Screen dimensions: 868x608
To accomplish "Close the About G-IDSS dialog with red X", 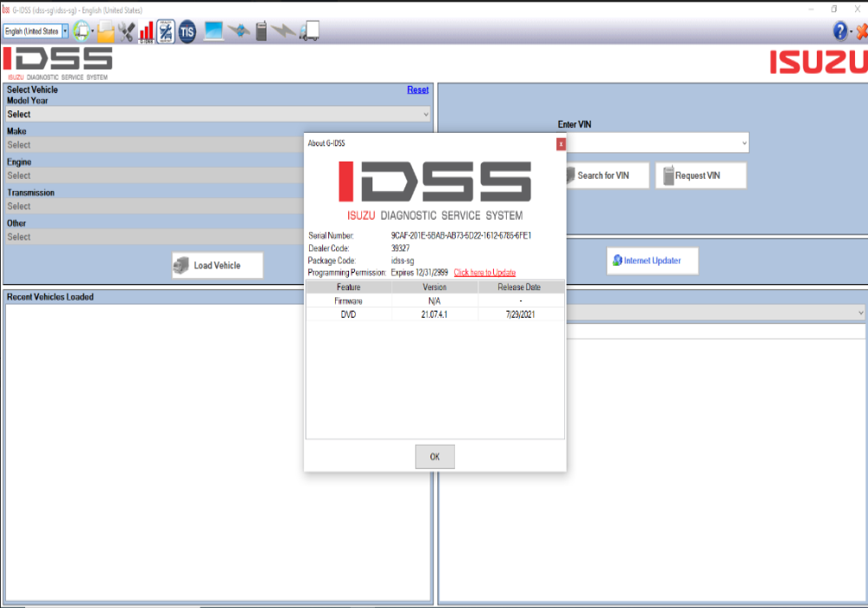I will tap(561, 144).
